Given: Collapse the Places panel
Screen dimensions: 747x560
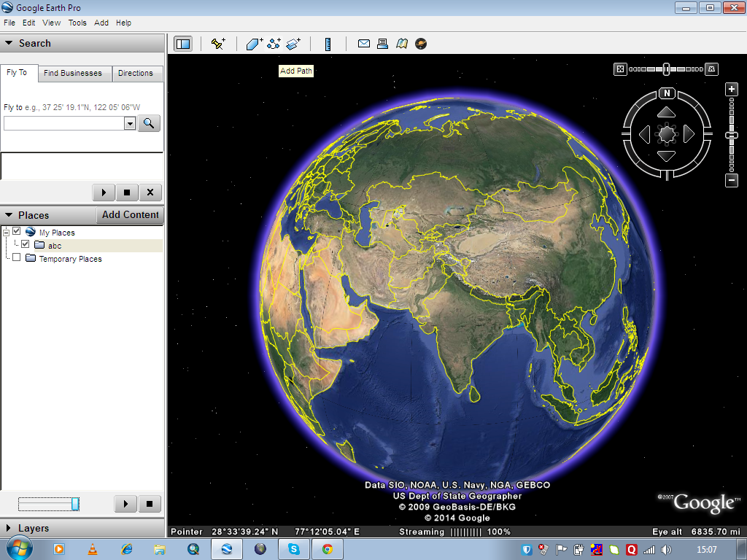Looking at the screenshot, I should pyautogui.click(x=8, y=214).
